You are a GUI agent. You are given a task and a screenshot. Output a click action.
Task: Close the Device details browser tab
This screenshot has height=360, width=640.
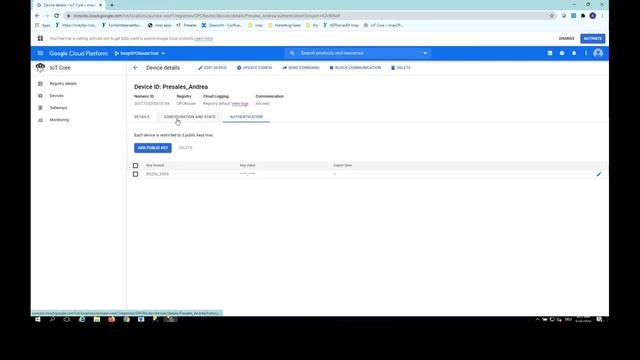click(100, 5)
